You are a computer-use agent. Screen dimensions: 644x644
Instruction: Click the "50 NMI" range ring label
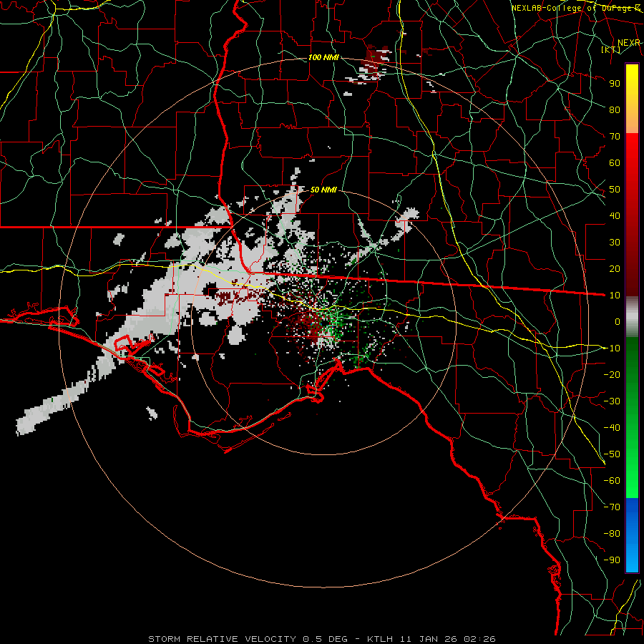[x=323, y=190]
